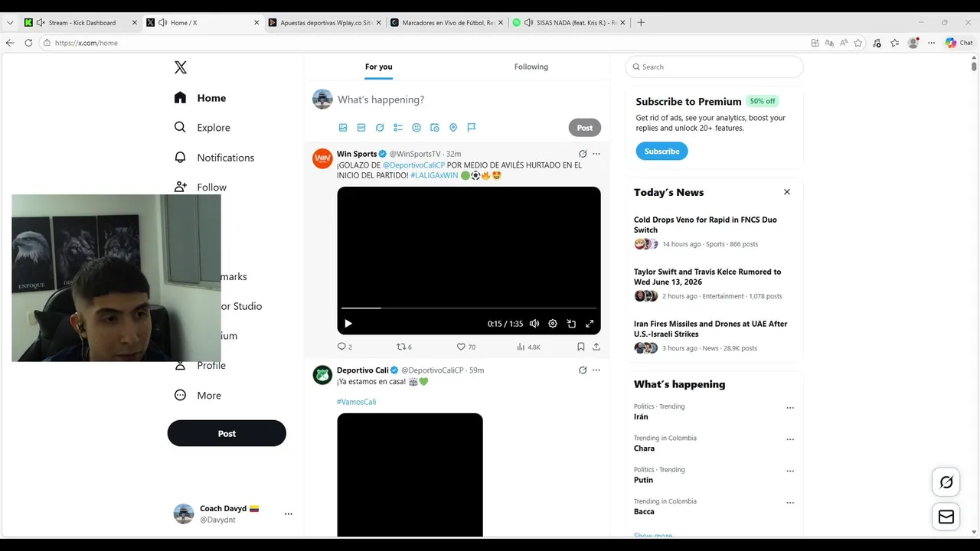Screen dimensions: 980x551
Task: Open the Grok floating button
Action: [x=946, y=482]
